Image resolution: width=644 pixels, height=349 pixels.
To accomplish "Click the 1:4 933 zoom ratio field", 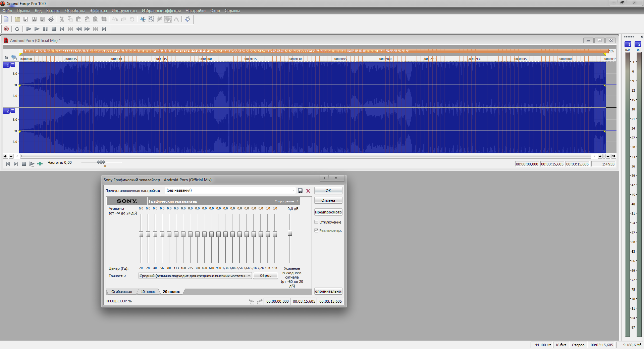I will tap(603, 164).
